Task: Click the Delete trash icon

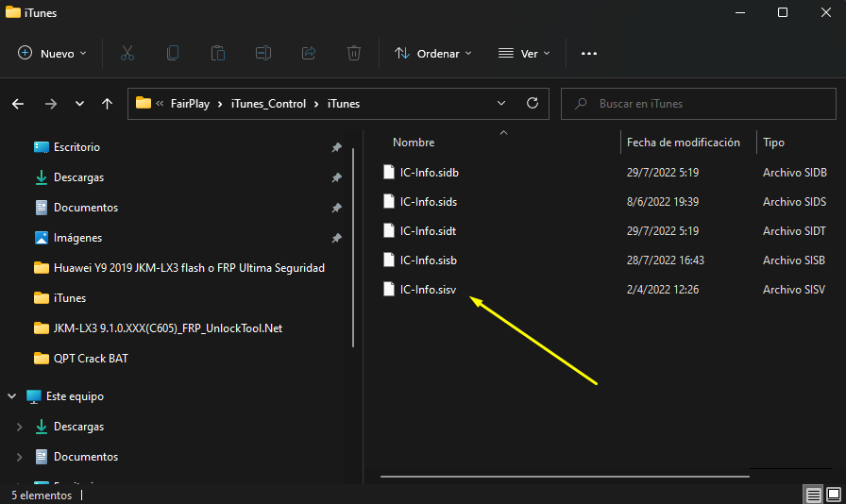Action: 353,54
